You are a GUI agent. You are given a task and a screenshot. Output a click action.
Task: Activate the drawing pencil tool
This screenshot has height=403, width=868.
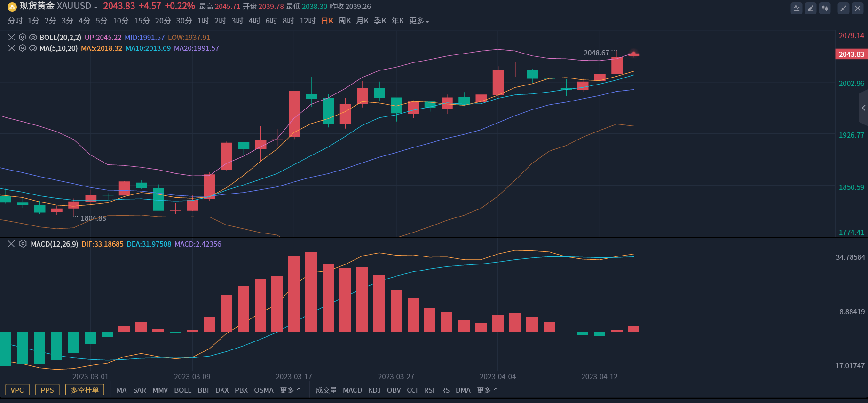click(x=811, y=8)
